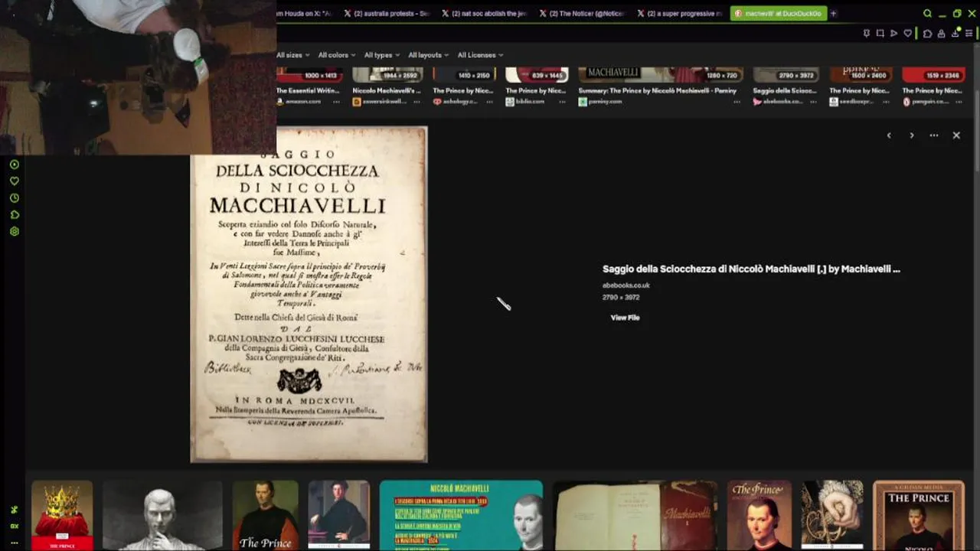The width and height of the screenshot is (980, 551).
Task: Select the marble bust statue thumbnail
Action: tap(162, 515)
